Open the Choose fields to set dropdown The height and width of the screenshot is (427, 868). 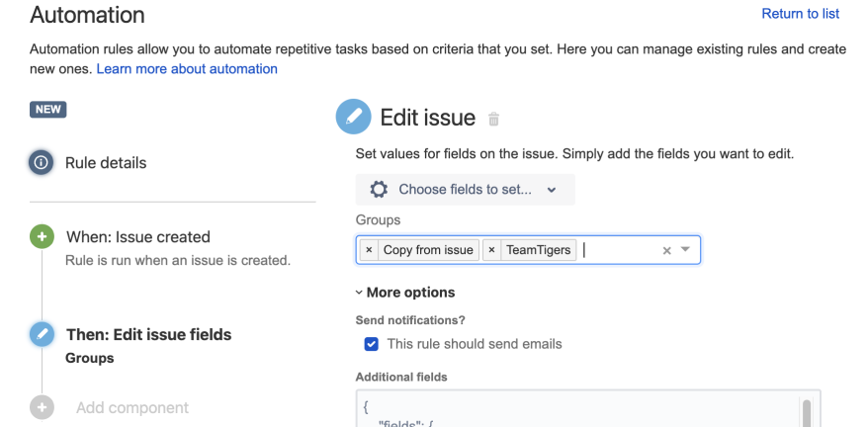[465, 189]
